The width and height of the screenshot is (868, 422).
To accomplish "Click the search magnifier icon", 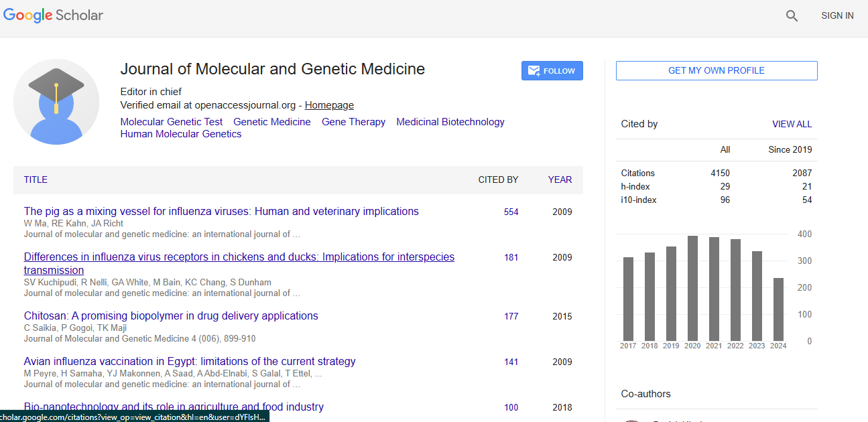I will click(x=792, y=16).
